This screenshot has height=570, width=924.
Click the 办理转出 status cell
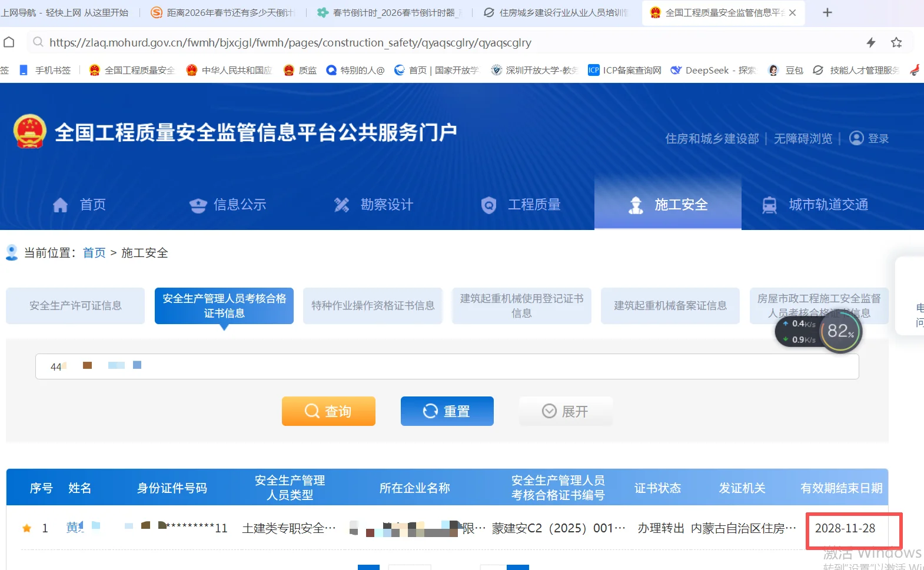pyautogui.click(x=661, y=528)
